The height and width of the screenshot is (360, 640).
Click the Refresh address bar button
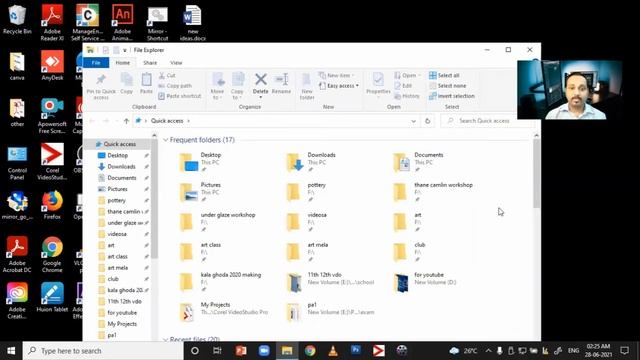[x=427, y=121]
